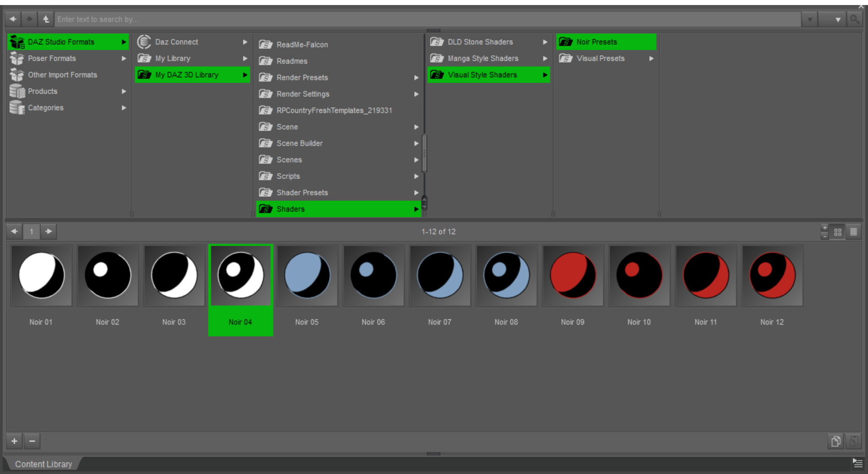Click the copy icon at bottom right
868x474 pixels.
point(836,441)
